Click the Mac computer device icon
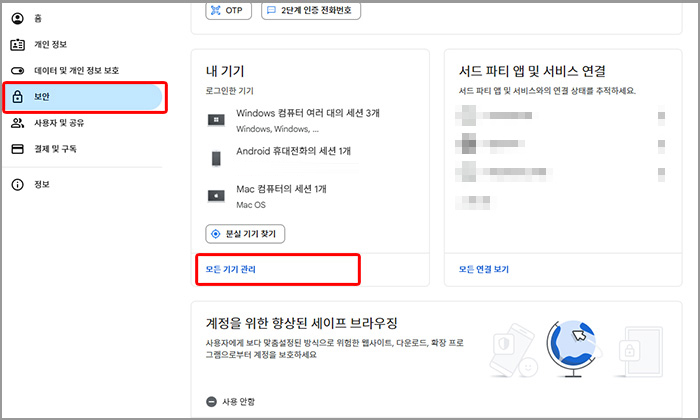 tap(216, 195)
